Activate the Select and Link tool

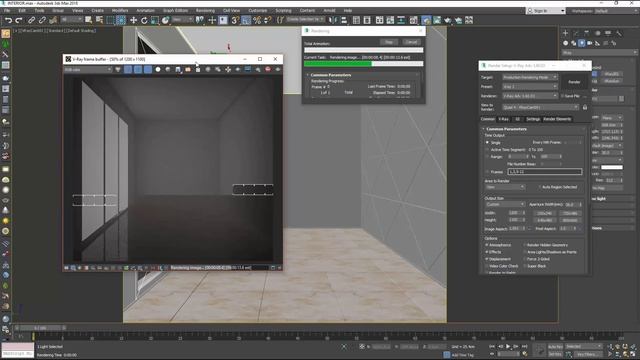point(31,20)
